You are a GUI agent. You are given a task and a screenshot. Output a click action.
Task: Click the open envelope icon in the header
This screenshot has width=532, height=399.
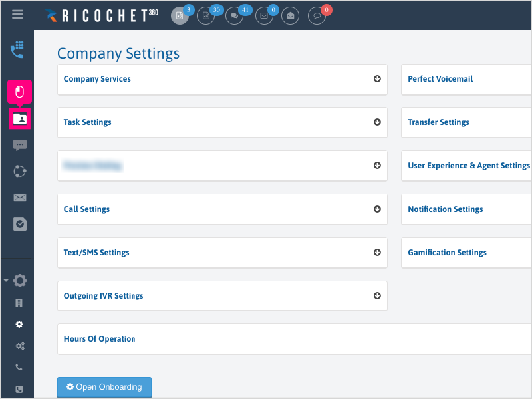tap(290, 15)
